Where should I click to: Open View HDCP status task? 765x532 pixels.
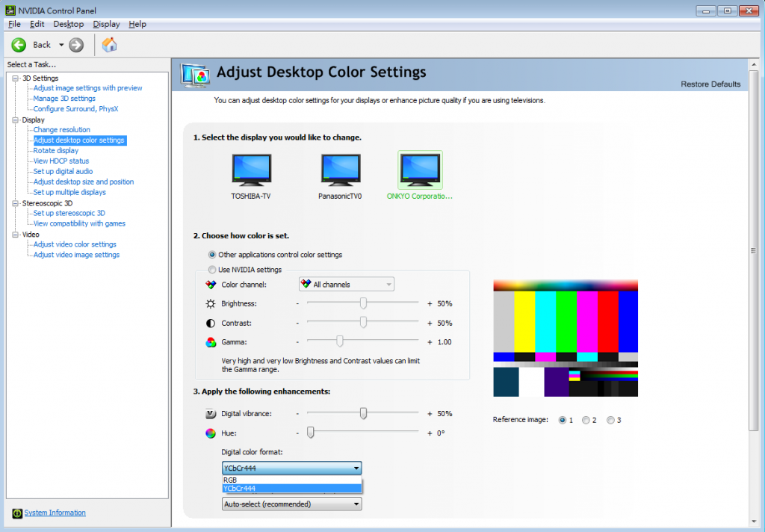61,161
